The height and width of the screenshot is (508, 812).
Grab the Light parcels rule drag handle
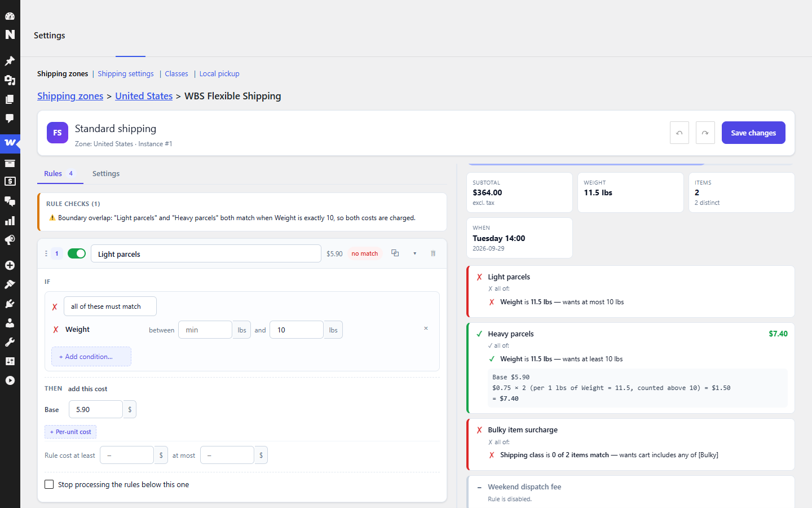click(46, 253)
